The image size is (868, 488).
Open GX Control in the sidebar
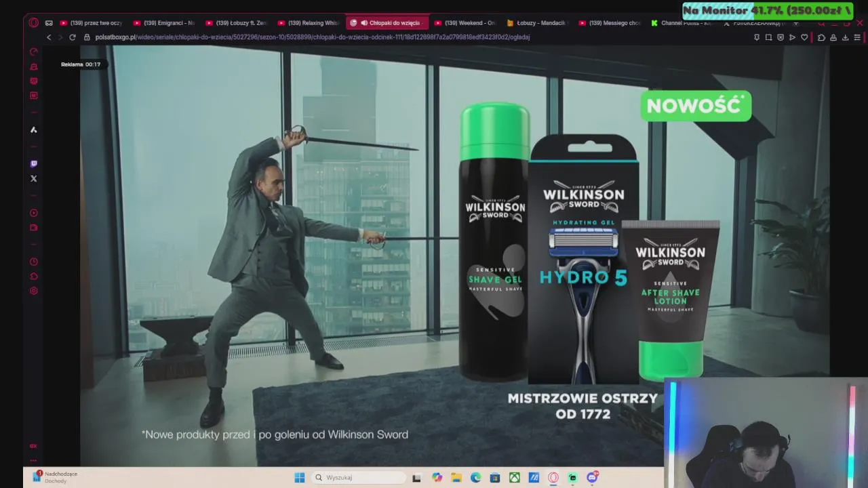[x=33, y=52]
